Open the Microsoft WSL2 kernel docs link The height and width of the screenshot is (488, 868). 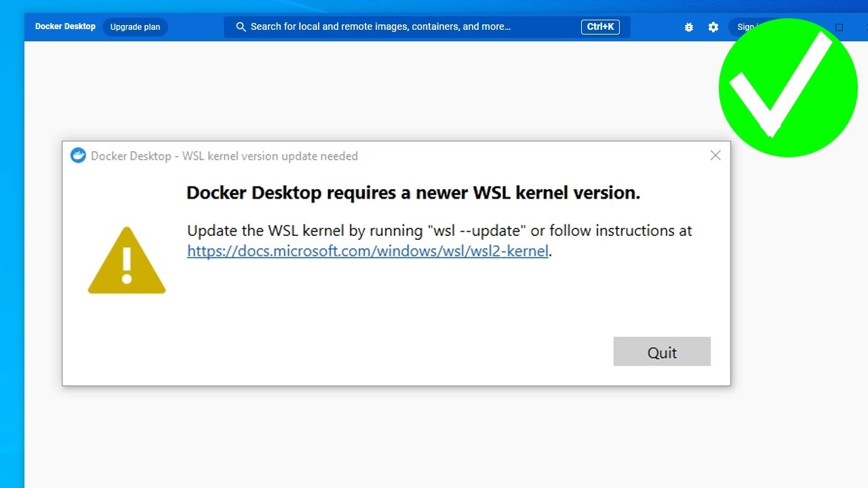click(x=368, y=251)
